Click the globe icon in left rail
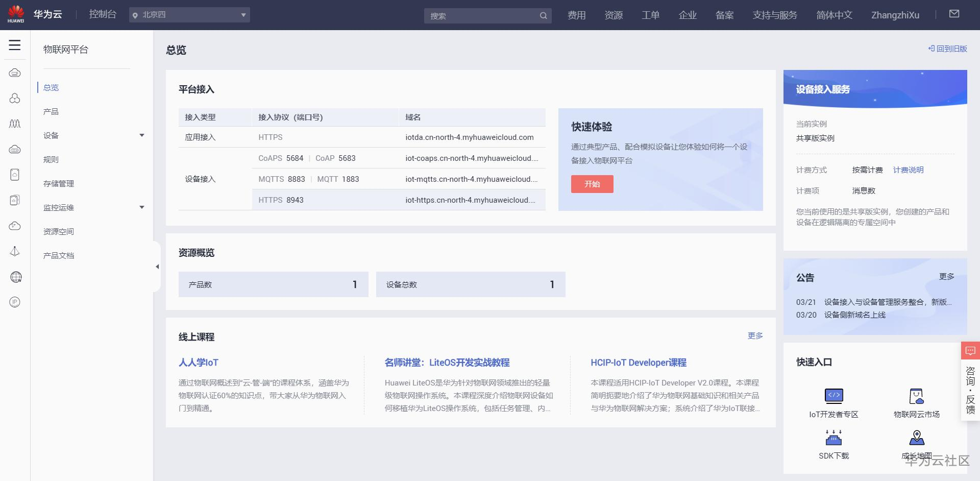This screenshot has height=481, width=980. (16, 277)
